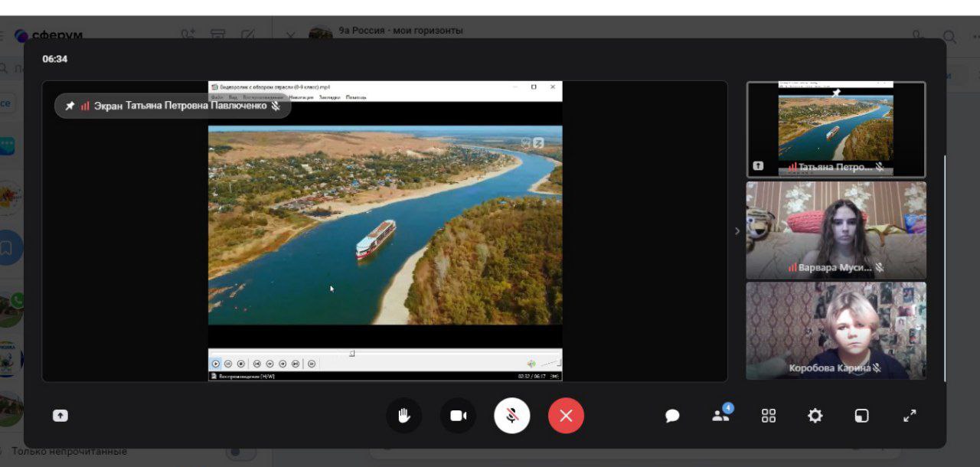
Task: Click the compose new message icon in Сферум
Action: click(x=248, y=35)
